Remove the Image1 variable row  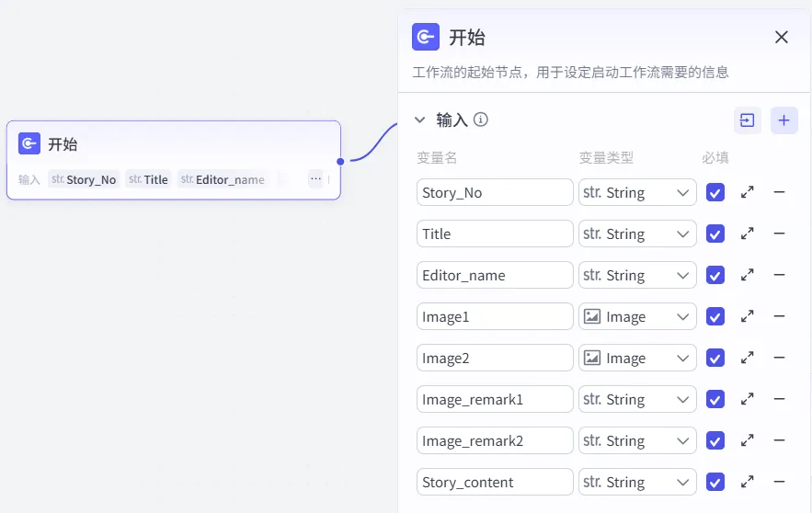point(779,316)
